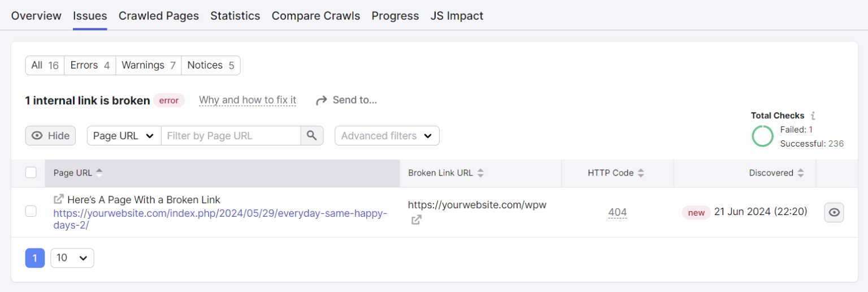Sort by Broken Link URL column arrows
Viewport: 868px width, 292px height.
tap(480, 173)
